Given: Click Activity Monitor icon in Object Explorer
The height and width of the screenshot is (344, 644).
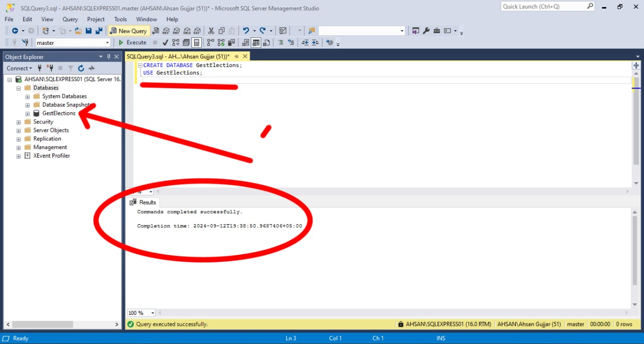Looking at the screenshot, I should click(x=92, y=68).
